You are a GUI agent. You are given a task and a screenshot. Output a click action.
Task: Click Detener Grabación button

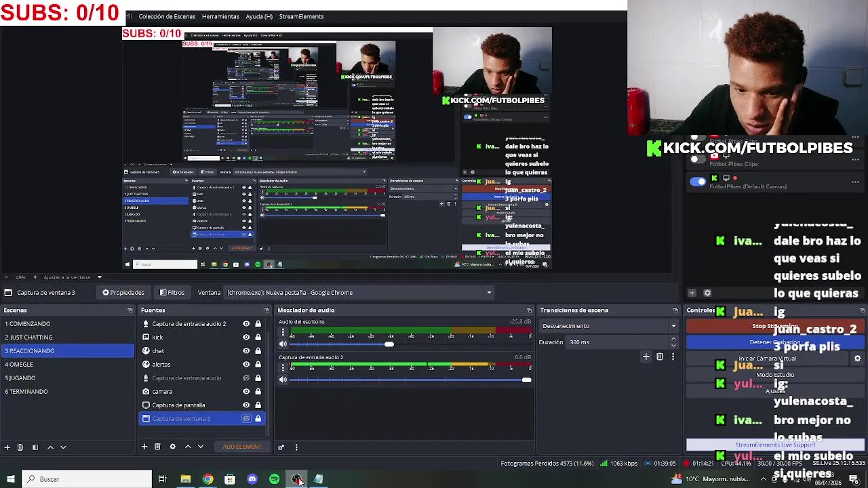click(775, 342)
